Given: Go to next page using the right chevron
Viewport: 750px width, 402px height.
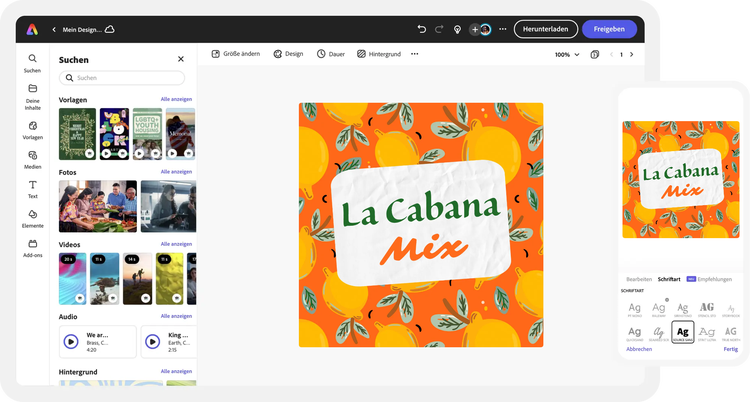Looking at the screenshot, I should click(x=632, y=54).
